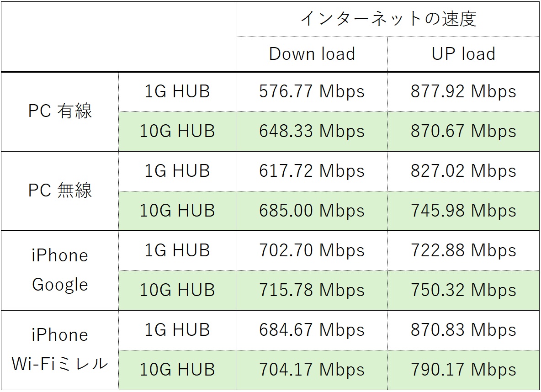541x392 pixels.
Task: Click the 617.72 Mbps cell
Action: coord(312,171)
